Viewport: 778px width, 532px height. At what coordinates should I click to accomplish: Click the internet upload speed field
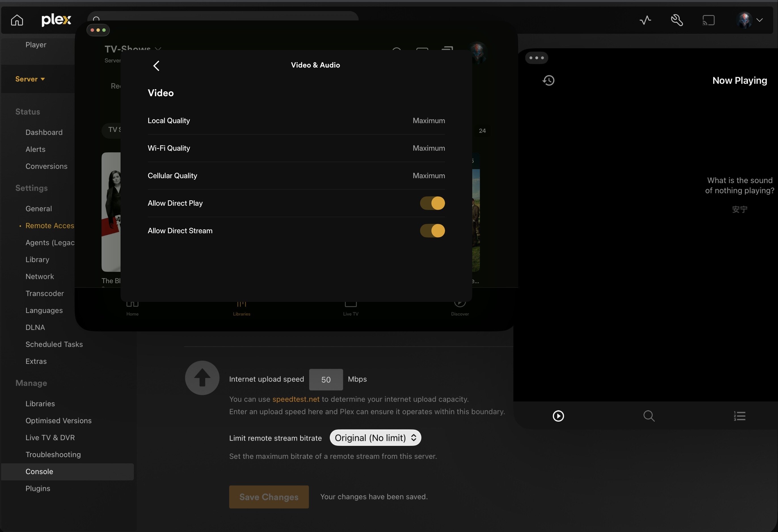point(326,379)
